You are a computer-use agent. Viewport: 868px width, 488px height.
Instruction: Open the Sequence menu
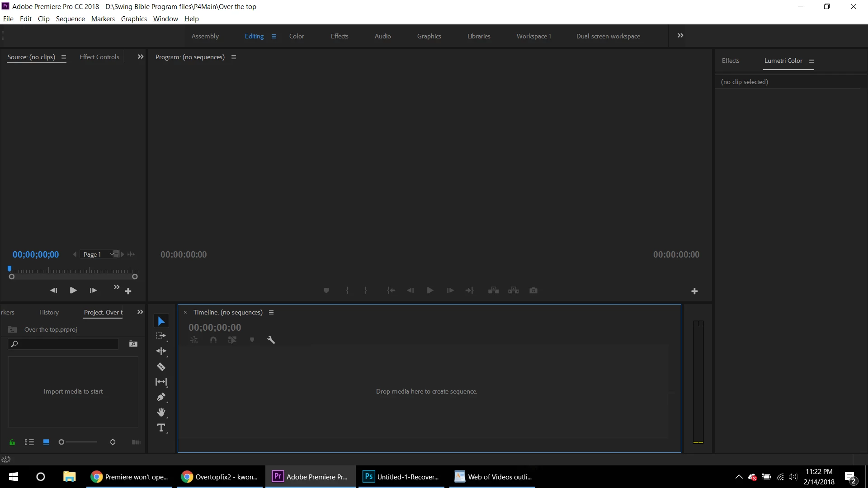tap(70, 19)
